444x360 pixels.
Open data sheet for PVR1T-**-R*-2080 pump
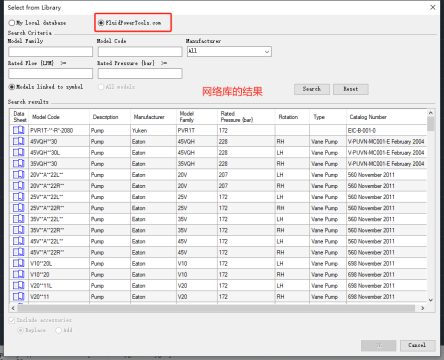tap(19, 130)
